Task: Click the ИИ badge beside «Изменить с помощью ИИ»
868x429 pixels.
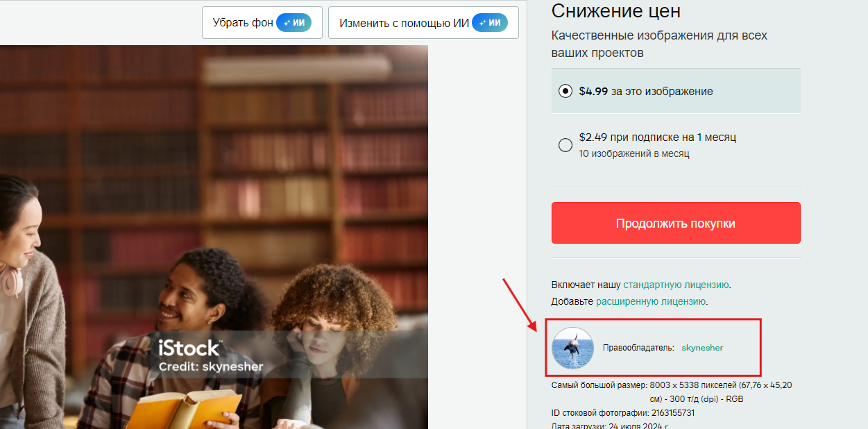Action: point(490,23)
